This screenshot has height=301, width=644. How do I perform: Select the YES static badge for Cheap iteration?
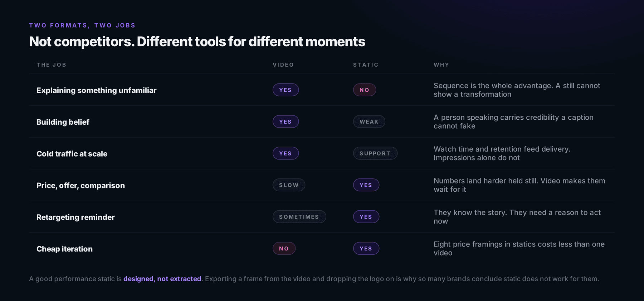pos(366,248)
